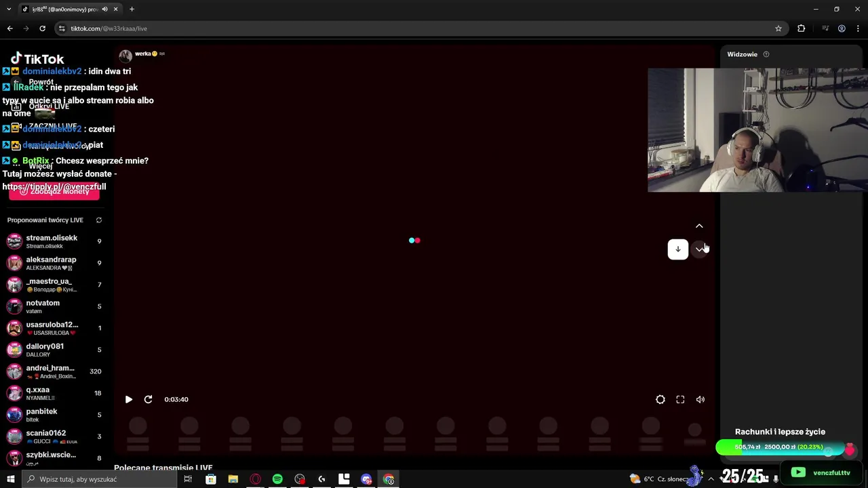Open dallory081 live channel
The width and height of the screenshot is (868, 488).
[x=54, y=350]
